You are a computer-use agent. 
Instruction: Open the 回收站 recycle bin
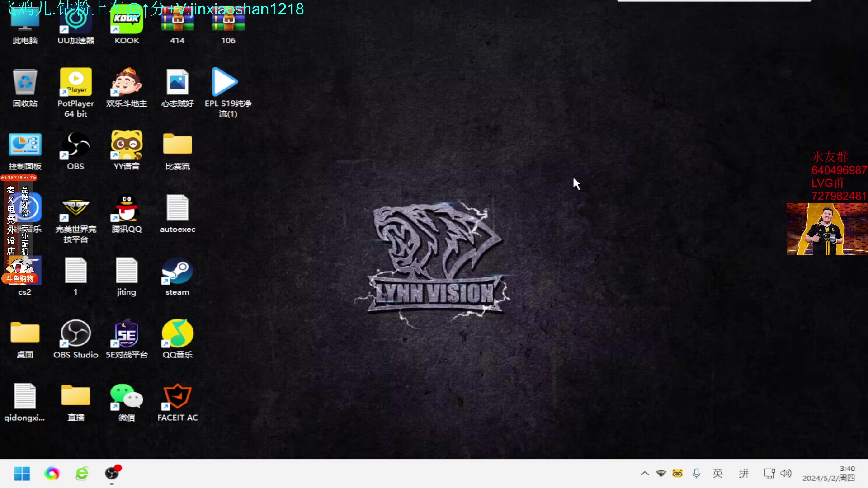[x=25, y=88]
